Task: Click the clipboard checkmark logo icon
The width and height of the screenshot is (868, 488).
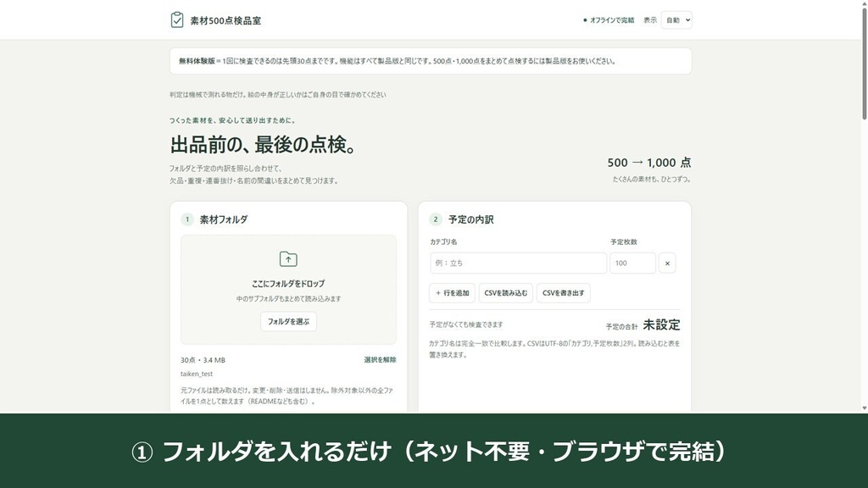Action: click(176, 20)
